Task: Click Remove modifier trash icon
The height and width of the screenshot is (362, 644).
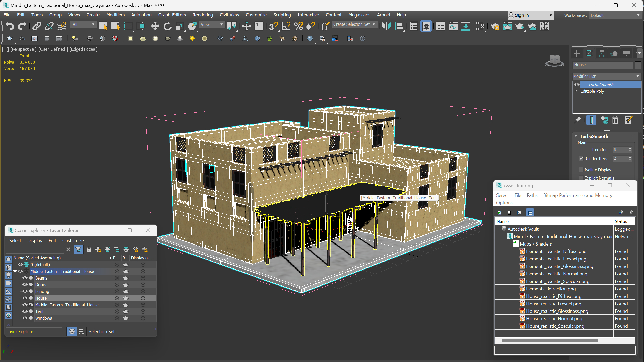Action: point(615,120)
